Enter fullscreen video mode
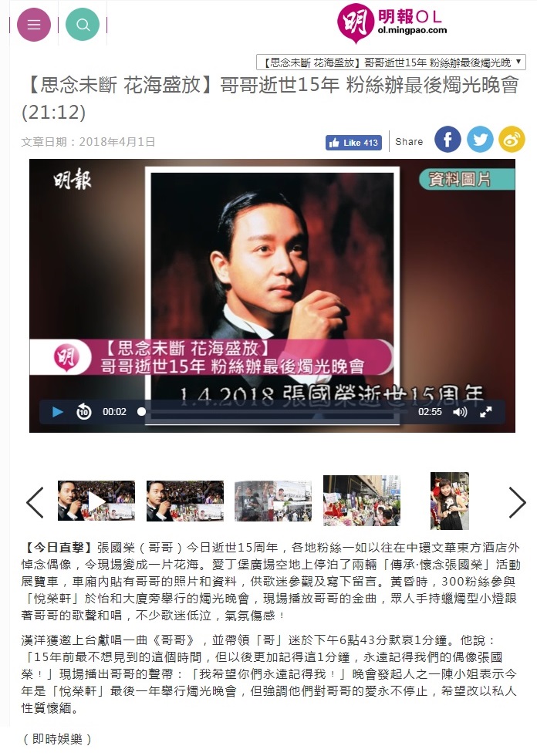Screen dimensions: 537x756 tap(486, 412)
